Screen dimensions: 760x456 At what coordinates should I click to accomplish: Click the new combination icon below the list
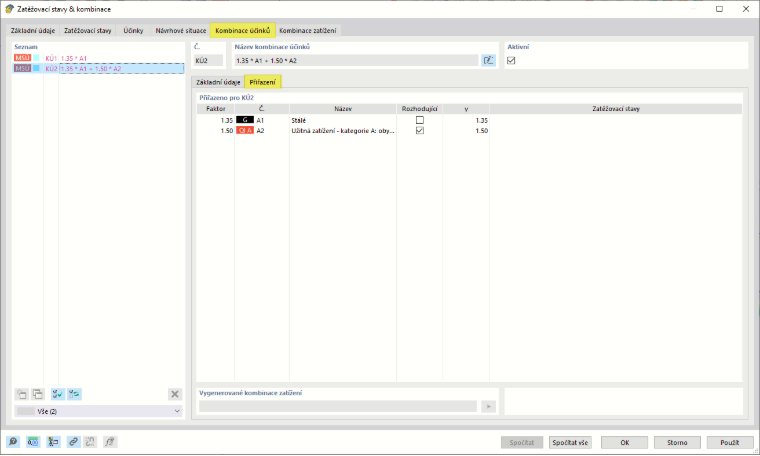pos(22,394)
